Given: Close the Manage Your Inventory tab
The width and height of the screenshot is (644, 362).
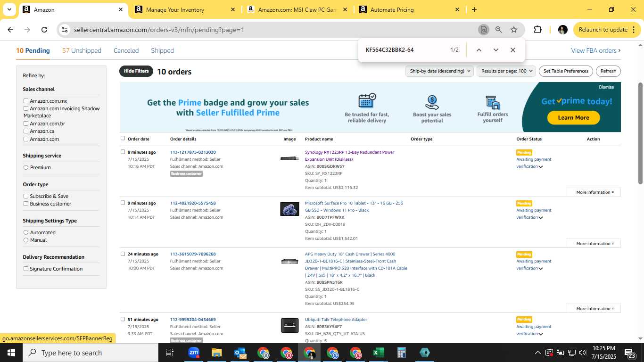Looking at the screenshot, I should (233, 9).
